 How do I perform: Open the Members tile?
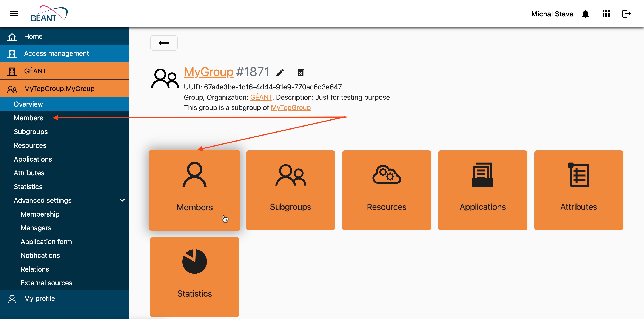(x=194, y=190)
